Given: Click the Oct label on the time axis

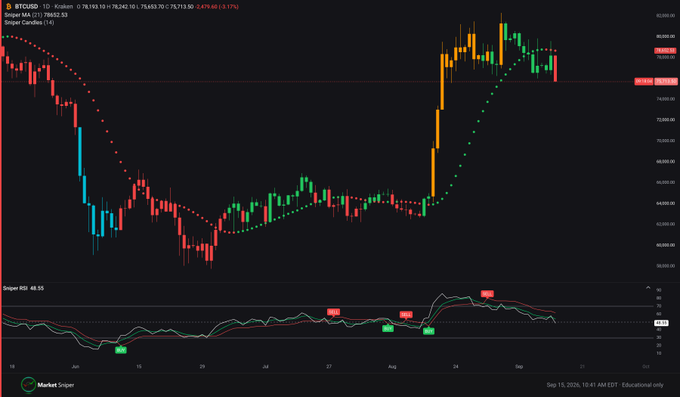Looking at the screenshot, I should point(645,367).
